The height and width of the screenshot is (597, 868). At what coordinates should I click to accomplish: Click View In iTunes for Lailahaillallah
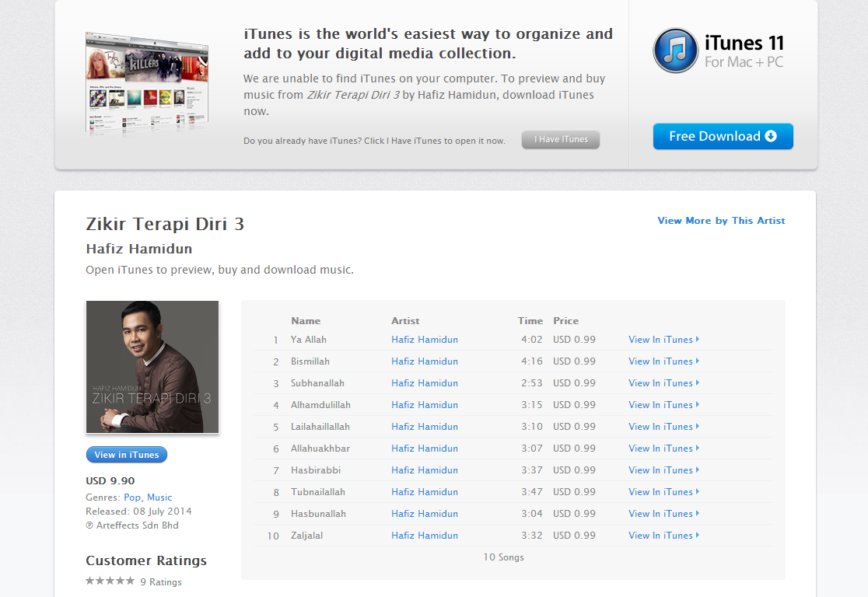(663, 426)
